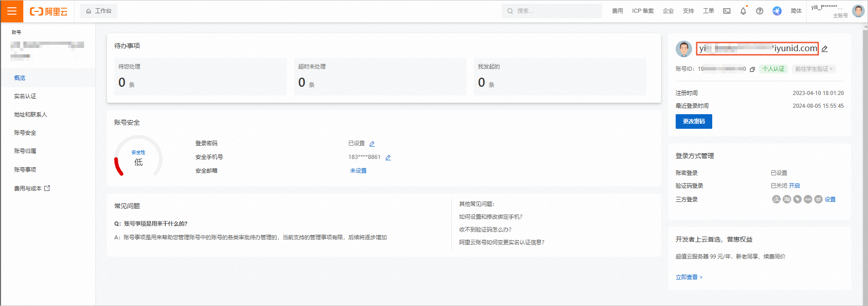Click 未设置 for security email
The width and height of the screenshot is (868, 306).
358,171
